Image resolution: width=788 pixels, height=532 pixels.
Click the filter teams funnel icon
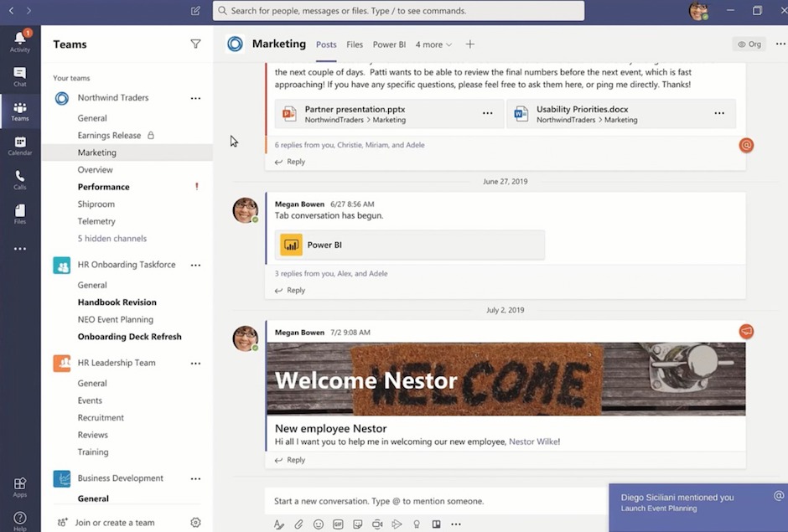pos(195,44)
